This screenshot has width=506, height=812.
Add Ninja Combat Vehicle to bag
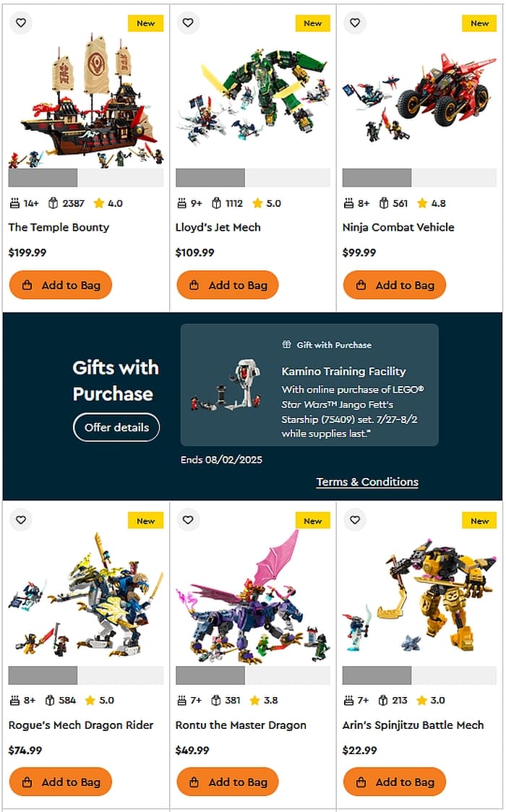pos(395,285)
